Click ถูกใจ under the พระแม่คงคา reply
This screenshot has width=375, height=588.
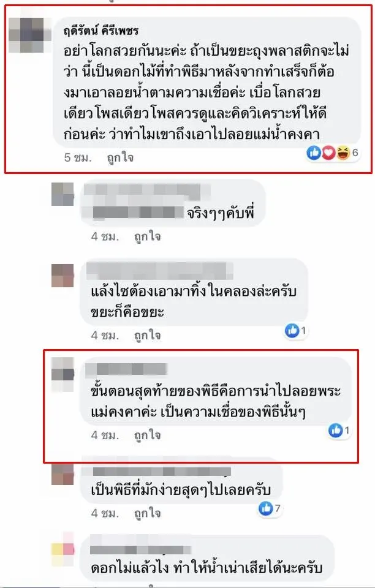click(148, 435)
